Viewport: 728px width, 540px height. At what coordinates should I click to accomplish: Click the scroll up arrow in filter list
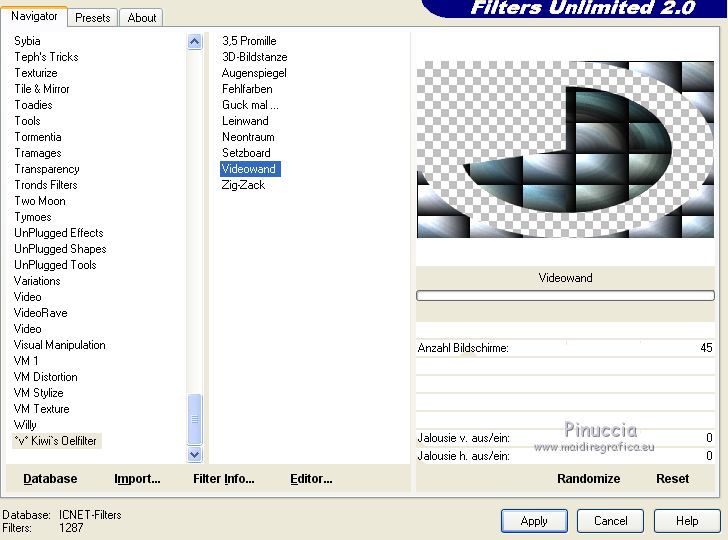195,42
